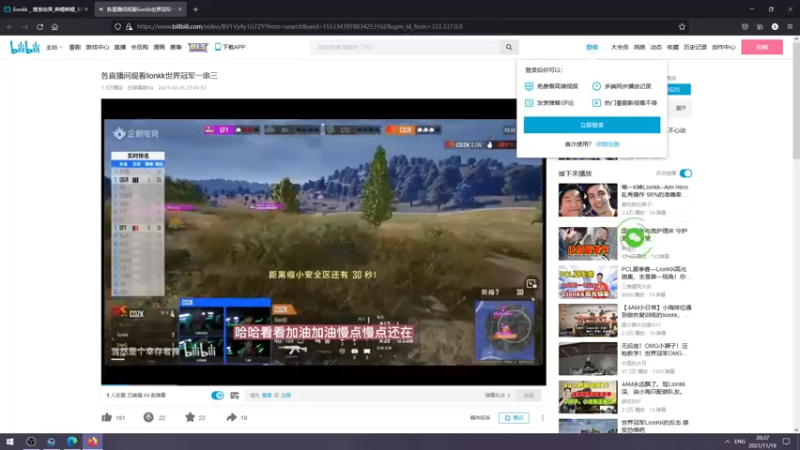This screenshot has height=450, width=800.
Task: Click the browser home button
Action: point(55,27)
